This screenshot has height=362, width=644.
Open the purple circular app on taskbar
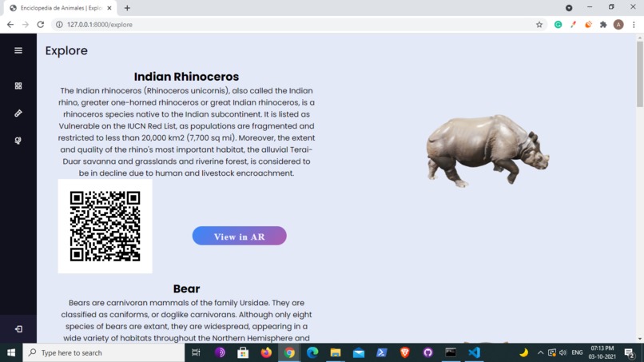pyautogui.click(x=220, y=352)
